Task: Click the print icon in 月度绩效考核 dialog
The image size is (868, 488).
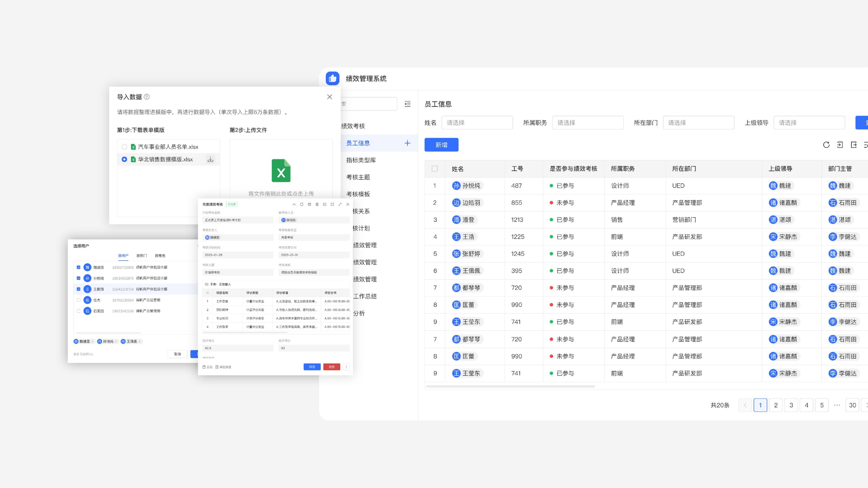Action: (x=309, y=204)
